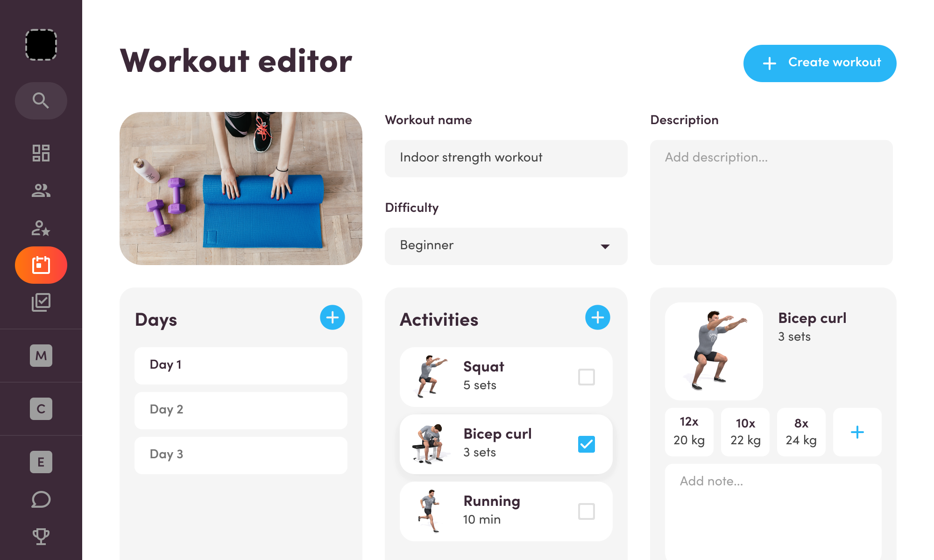Select the checklist/tasks icon in sidebar
This screenshot has height=560, width=934.
point(41,302)
